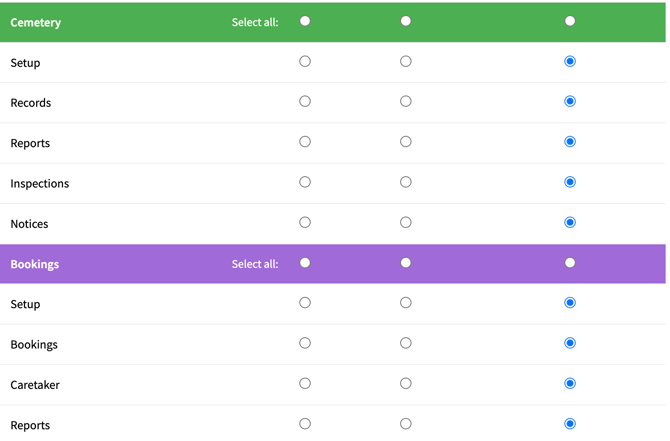Screen dimensions: 670x441
Task: Choose first radio option for Notices row
Action: (x=305, y=223)
